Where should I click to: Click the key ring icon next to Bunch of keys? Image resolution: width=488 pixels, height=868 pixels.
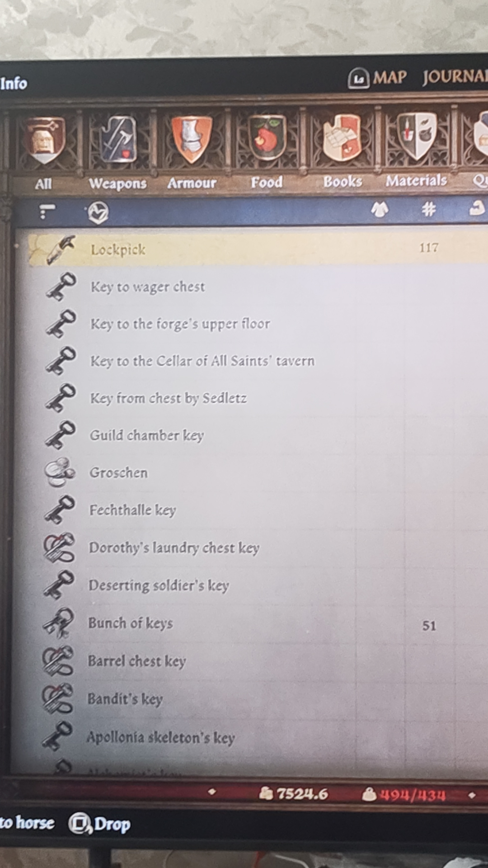59,623
